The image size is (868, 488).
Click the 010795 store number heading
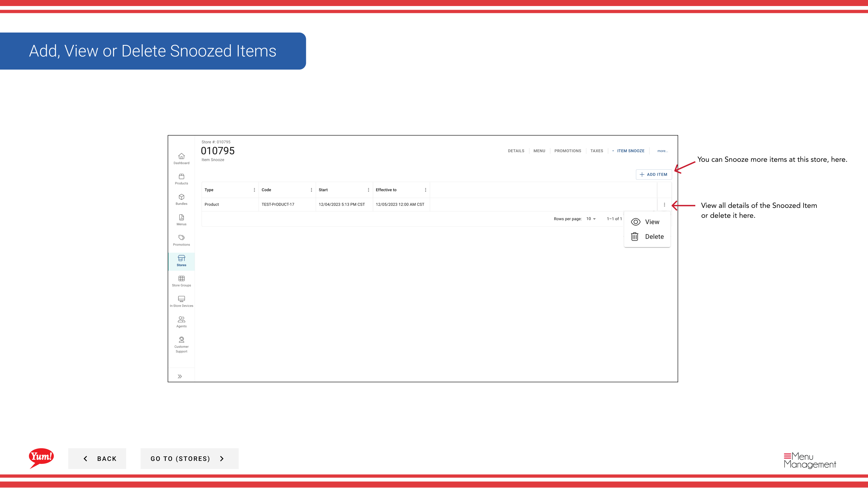click(218, 151)
